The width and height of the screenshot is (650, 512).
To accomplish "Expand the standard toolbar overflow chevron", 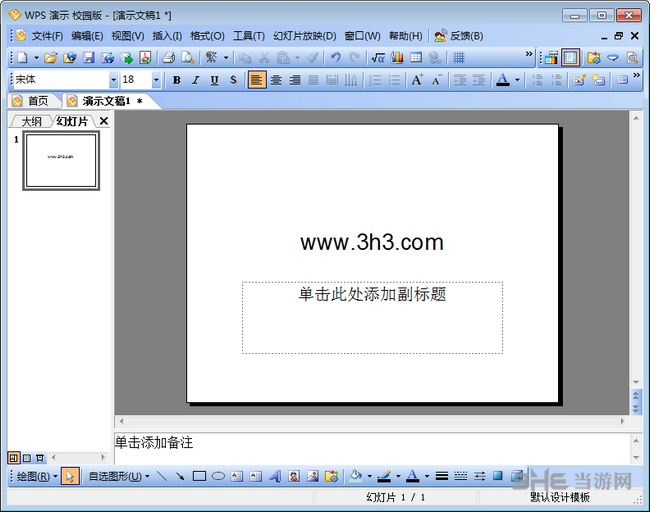I will click(529, 53).
